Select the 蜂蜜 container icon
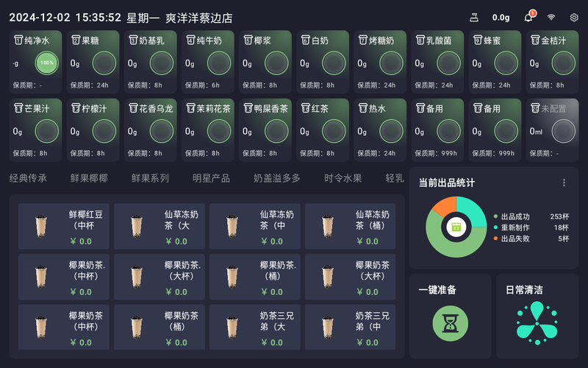The height and width of the screenshot is (368, 588). click(477, 40)
